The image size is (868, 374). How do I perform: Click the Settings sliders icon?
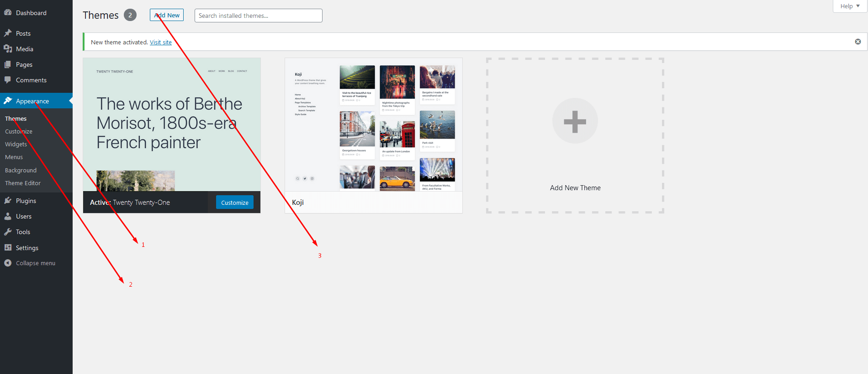pos(8,248)
